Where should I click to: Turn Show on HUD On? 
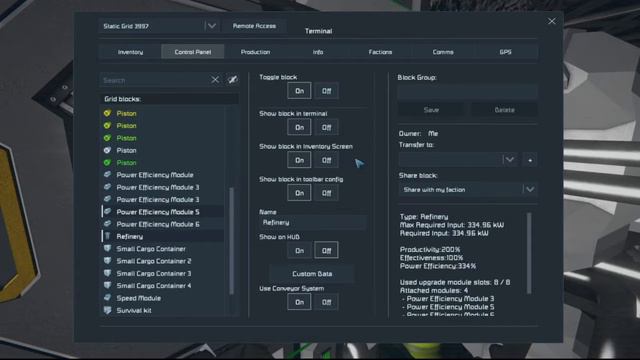tap(299, 250)
